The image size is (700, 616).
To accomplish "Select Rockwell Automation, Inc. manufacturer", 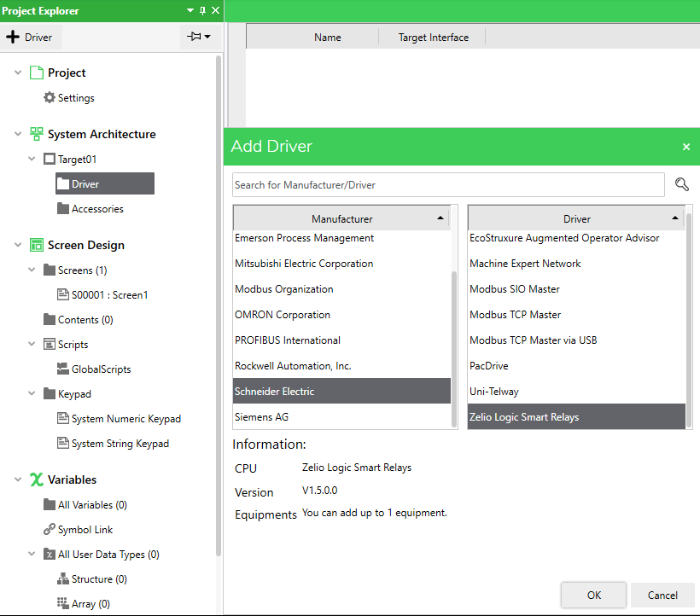I will (342, 366).
